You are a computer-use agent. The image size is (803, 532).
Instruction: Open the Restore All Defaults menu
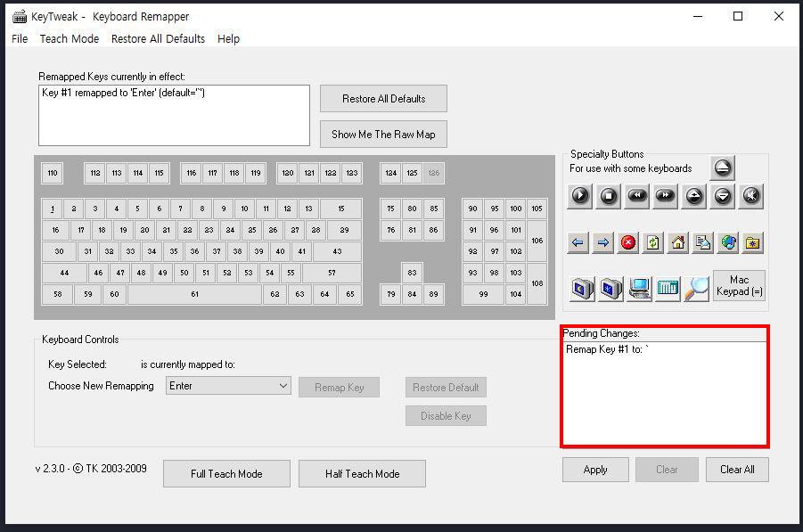(158, 39)
